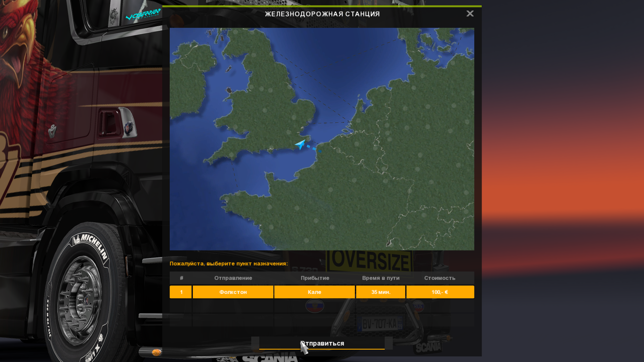The height and width of the screenshot is (362, 644).
Task: Click the Время в пути column header
Action: (381, 278)
